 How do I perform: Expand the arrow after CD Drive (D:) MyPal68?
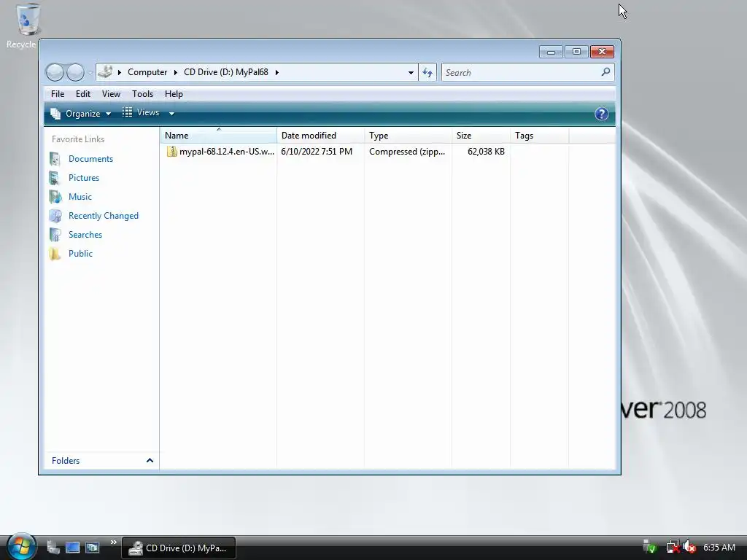coord(276,72)
